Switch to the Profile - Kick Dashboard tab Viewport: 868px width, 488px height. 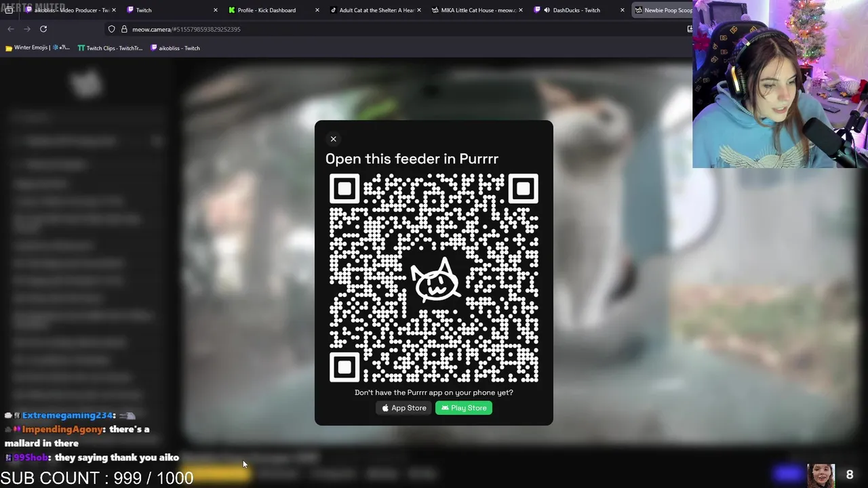[x=273, y=10]
